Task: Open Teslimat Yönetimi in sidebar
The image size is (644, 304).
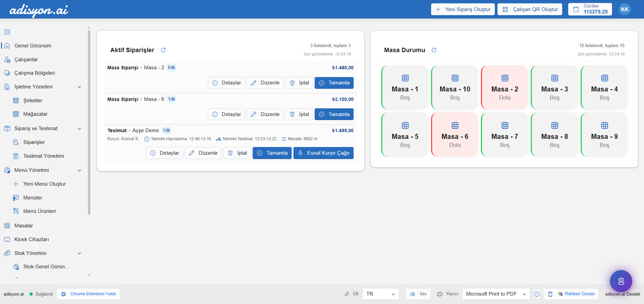Action: point(43,156)
